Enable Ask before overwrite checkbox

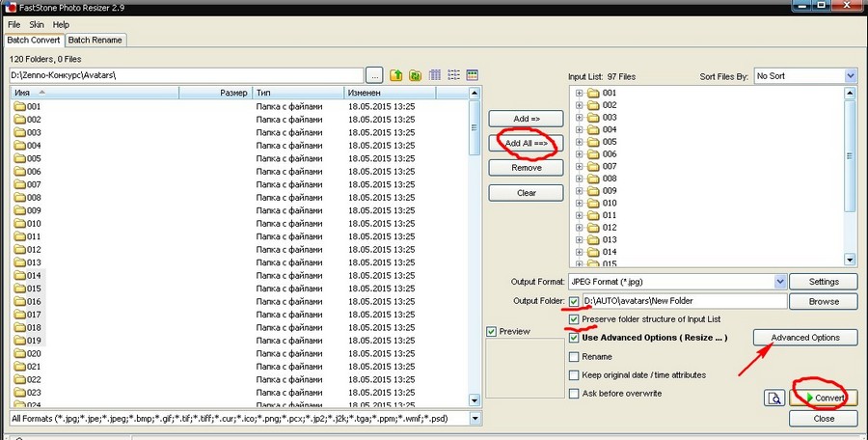click(x=574, y=394)
